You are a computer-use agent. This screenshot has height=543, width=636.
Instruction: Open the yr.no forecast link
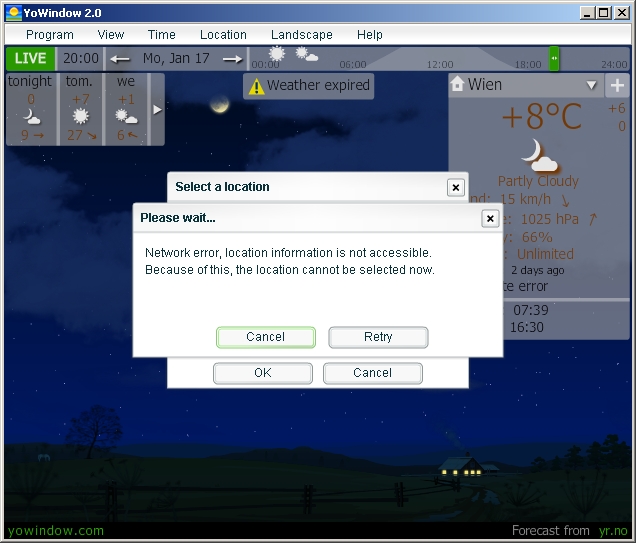(613, 530)
